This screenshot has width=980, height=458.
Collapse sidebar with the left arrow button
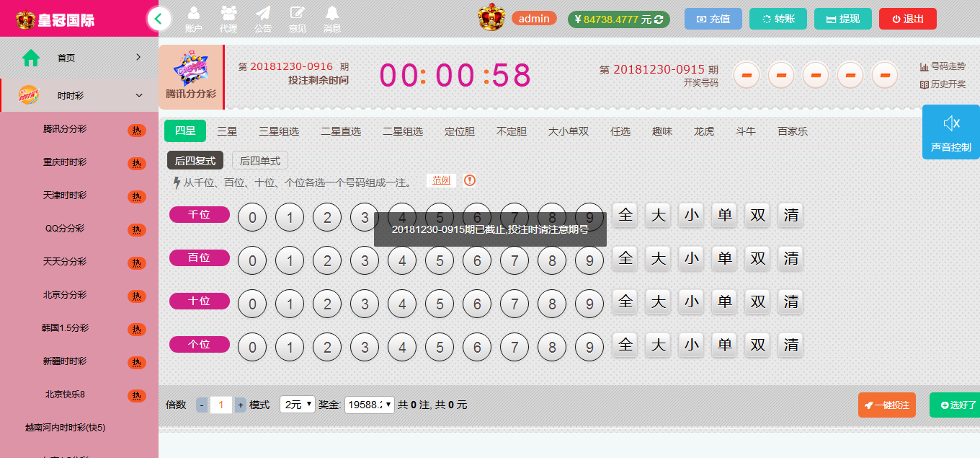coord(159,18)
